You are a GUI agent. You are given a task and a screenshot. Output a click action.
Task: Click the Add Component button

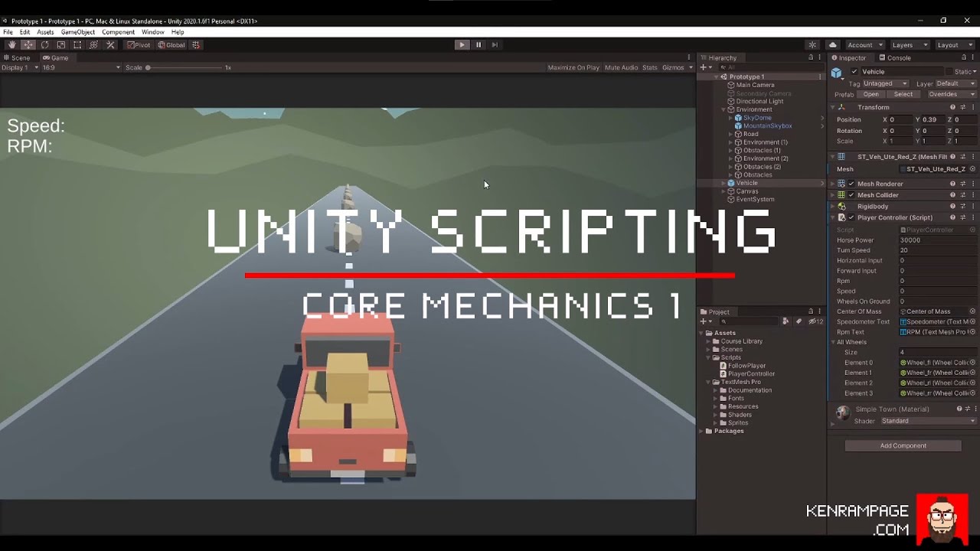pos(903,445)
